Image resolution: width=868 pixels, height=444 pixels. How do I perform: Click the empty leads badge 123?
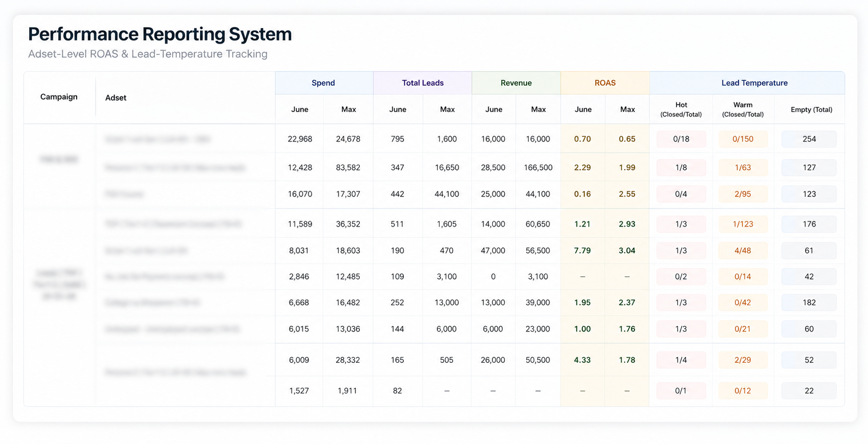click(x=809, y=194)
